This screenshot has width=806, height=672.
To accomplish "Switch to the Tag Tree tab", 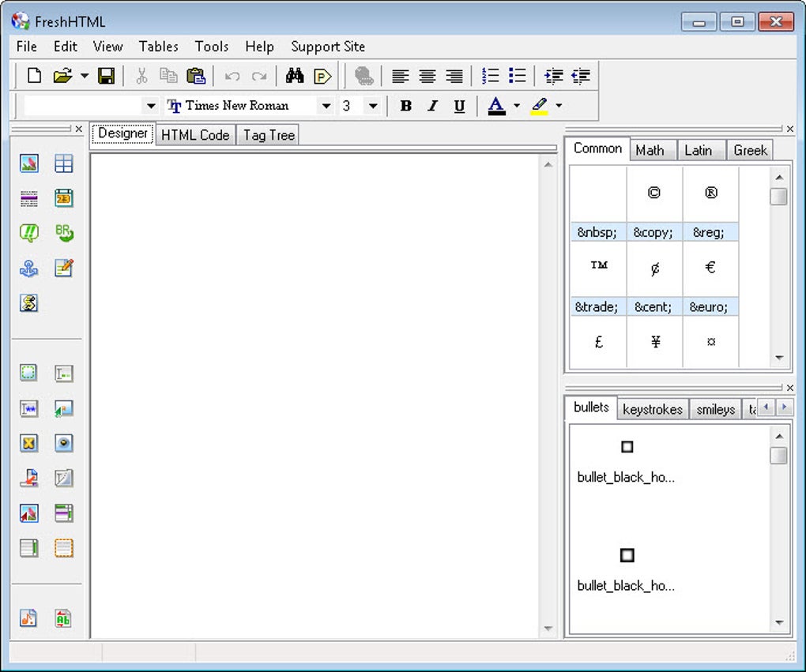I will (x=269, y=135).
